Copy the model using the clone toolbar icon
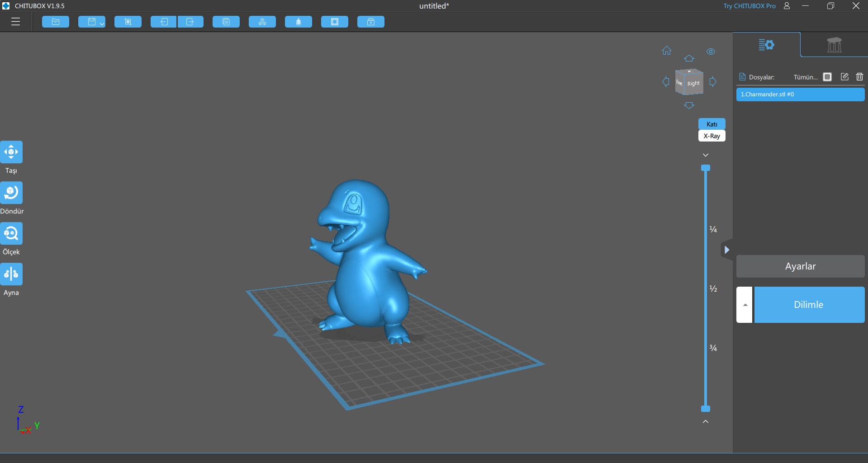This screenshot has width=868, height=463. pyautogui.click(x=226, y=22)
